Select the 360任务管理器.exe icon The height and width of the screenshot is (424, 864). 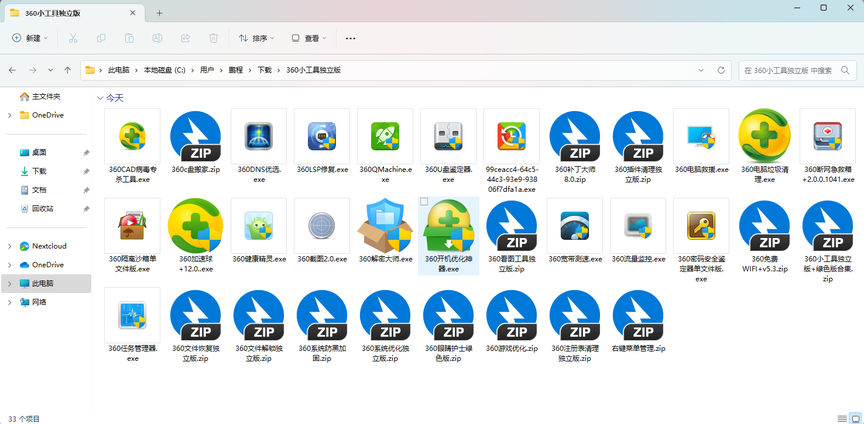tap(132, 315)
